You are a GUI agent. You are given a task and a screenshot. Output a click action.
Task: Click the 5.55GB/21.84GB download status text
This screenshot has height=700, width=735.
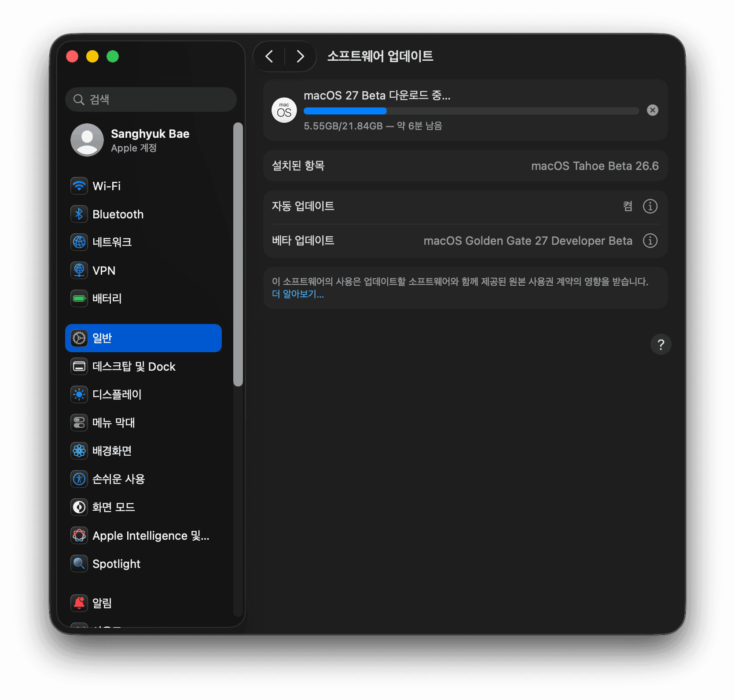pyautogui.click(x=373, y=126)
